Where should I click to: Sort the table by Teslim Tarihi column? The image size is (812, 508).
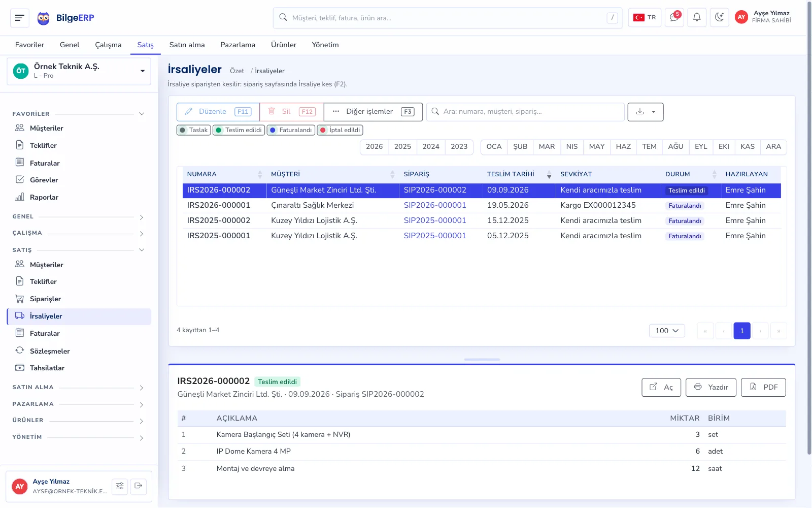[x=519, y=174]
